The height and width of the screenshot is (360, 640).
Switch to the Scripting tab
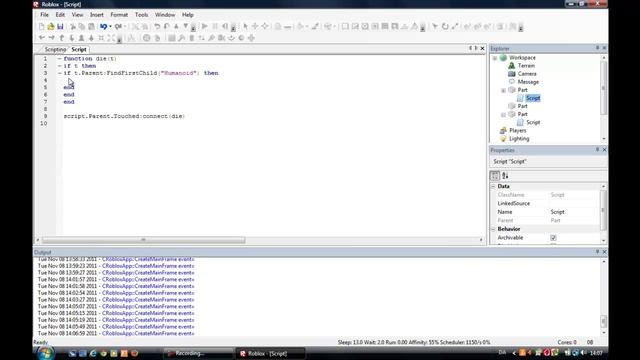pyautogui.click(x=55, y=49)
